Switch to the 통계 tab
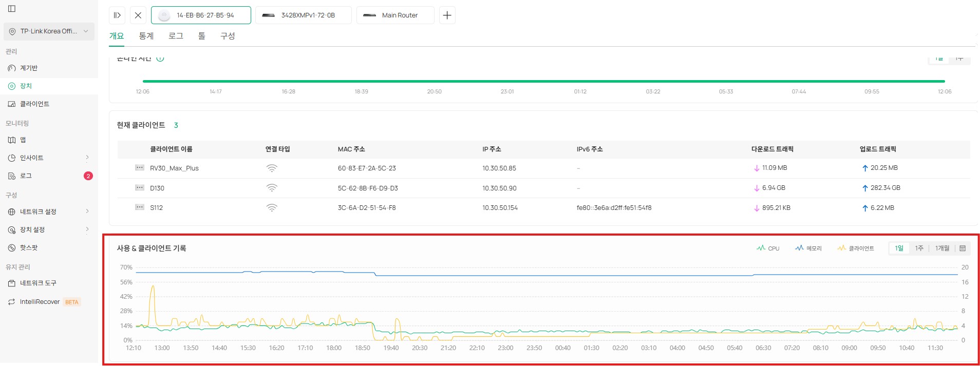This screenshot has width=980, height=366. pos(146,36)
